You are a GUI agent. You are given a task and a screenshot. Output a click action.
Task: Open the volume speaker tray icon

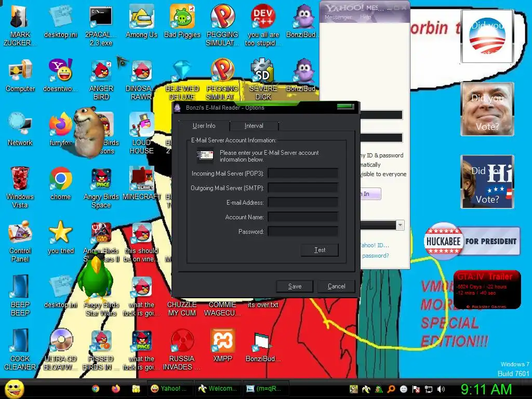click(x=441, y=389)
